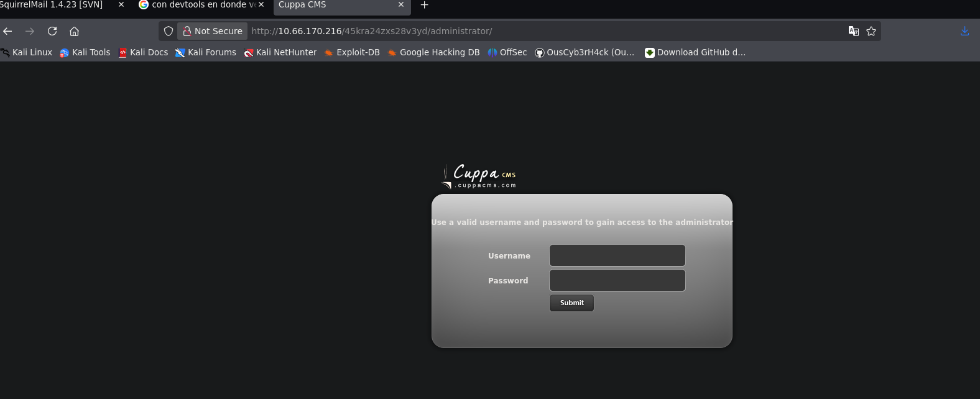980x399 pixels.
Task: Open the Kali Forums bookmark
Action: coord(206,52)
